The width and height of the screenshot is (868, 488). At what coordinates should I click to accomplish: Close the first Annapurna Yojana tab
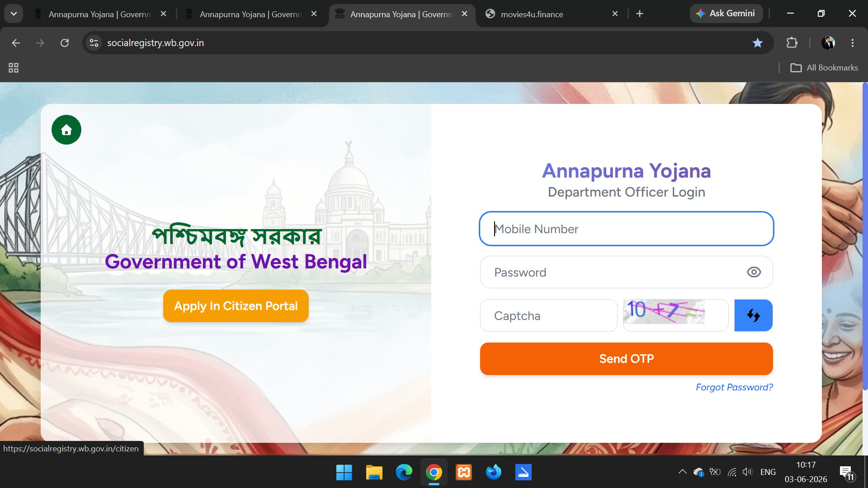click(x=164, y=14)
